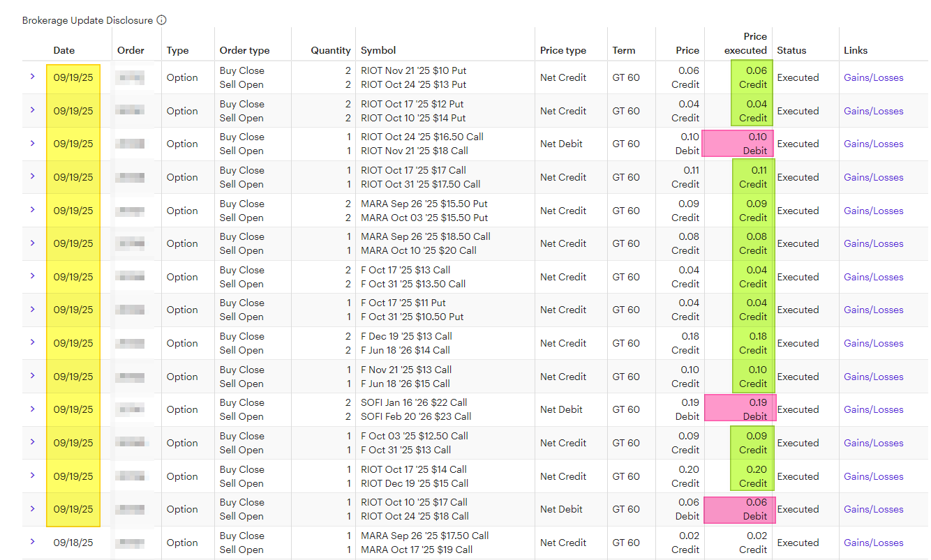Expand the MARA Sep 26 $18.50 Call order row
Screen dimensions: 931x560
33,243
